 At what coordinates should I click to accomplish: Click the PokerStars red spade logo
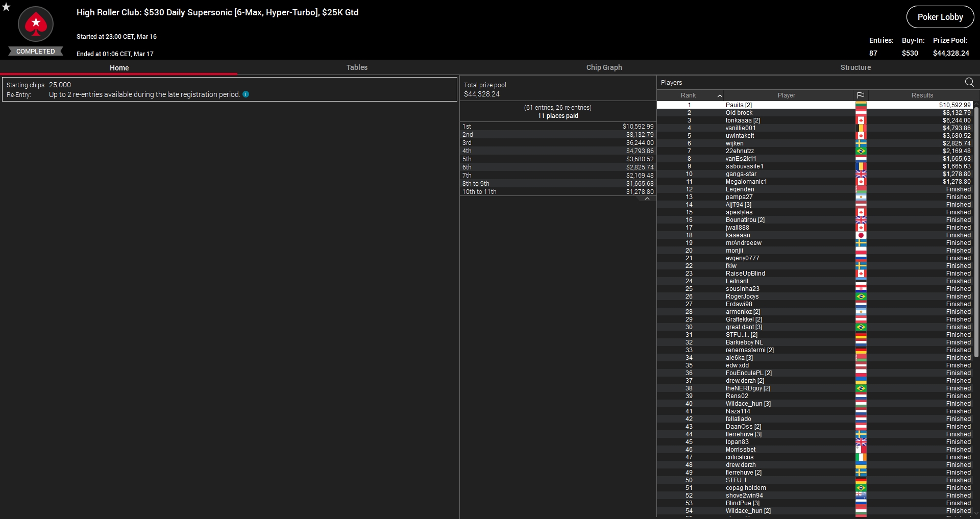click(x=36, y=24)
